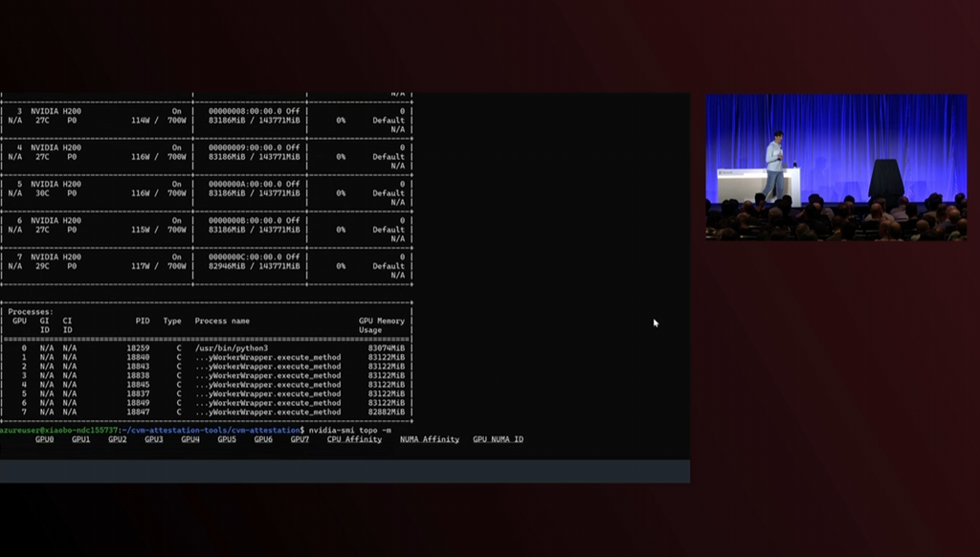The height and width of the screenshot is (557, 980).
Task: Click the execute_method process name for PID 18847
Action: [x=268, y=412]
